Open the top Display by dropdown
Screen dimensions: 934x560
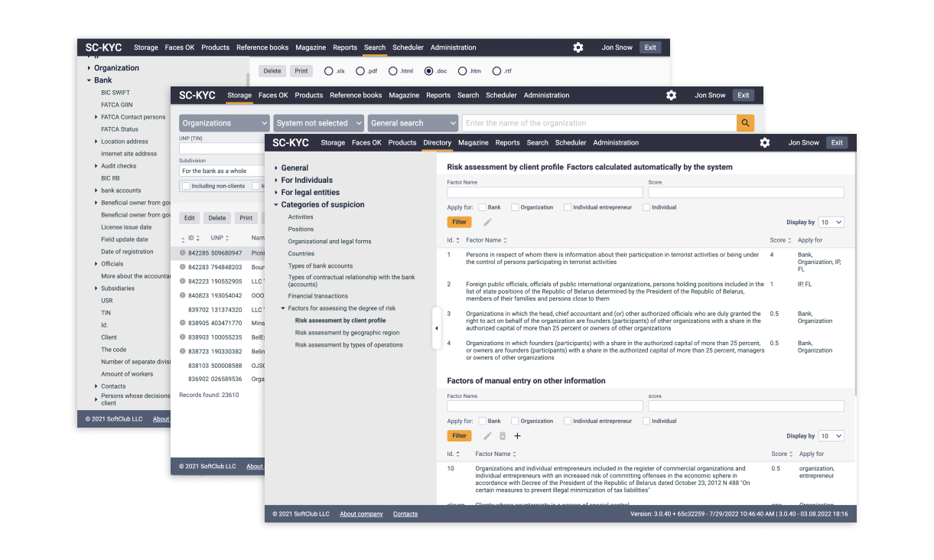(x=831, y=222)
